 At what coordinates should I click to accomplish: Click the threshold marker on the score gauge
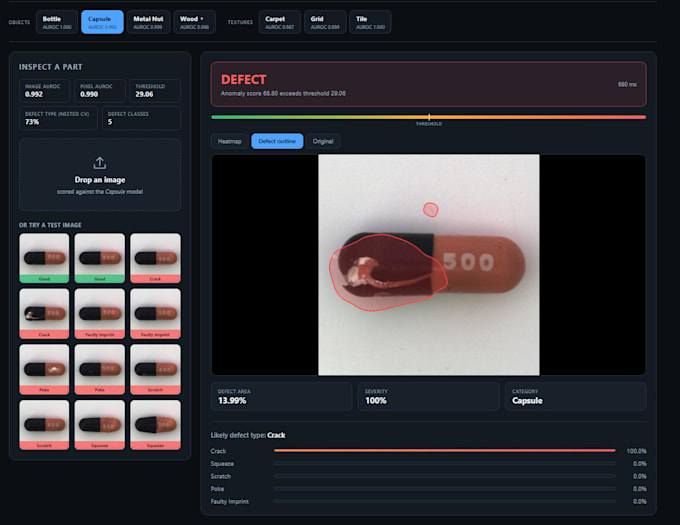pyautogui.click(x=429, y=117)
